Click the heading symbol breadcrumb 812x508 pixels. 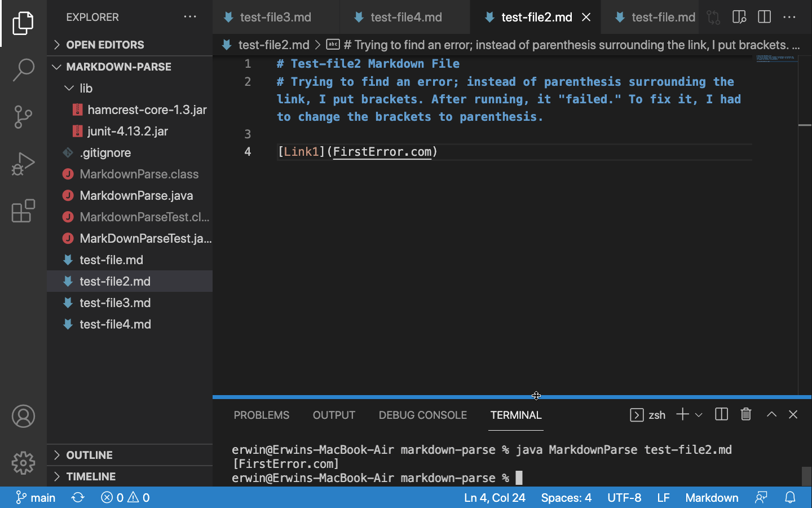click(x=563, y=45)
